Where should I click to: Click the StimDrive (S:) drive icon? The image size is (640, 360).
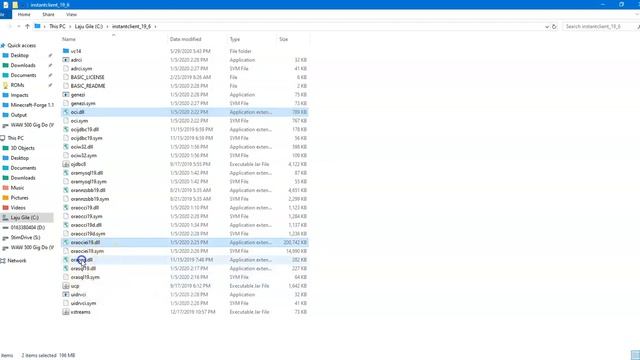pyautogui.click(x=6, y=237)
